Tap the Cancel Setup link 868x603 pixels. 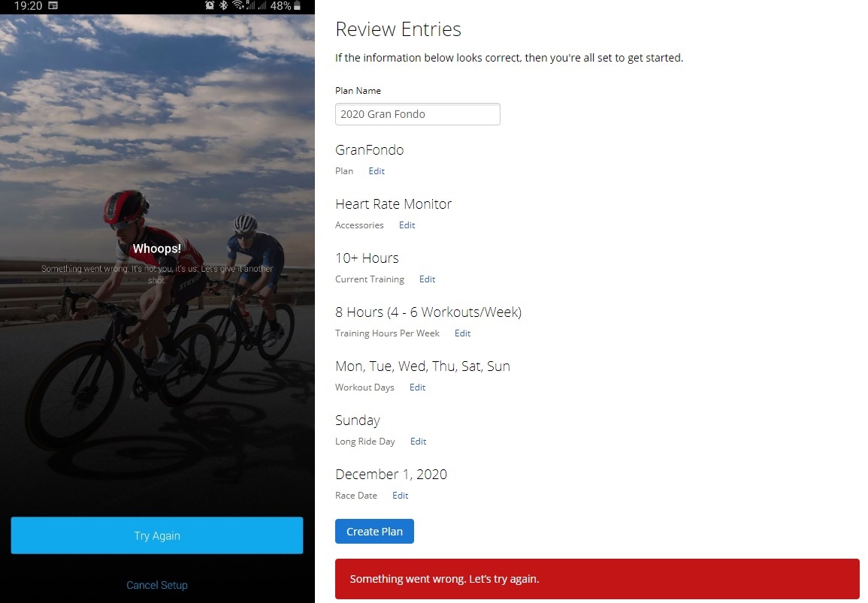157,585
